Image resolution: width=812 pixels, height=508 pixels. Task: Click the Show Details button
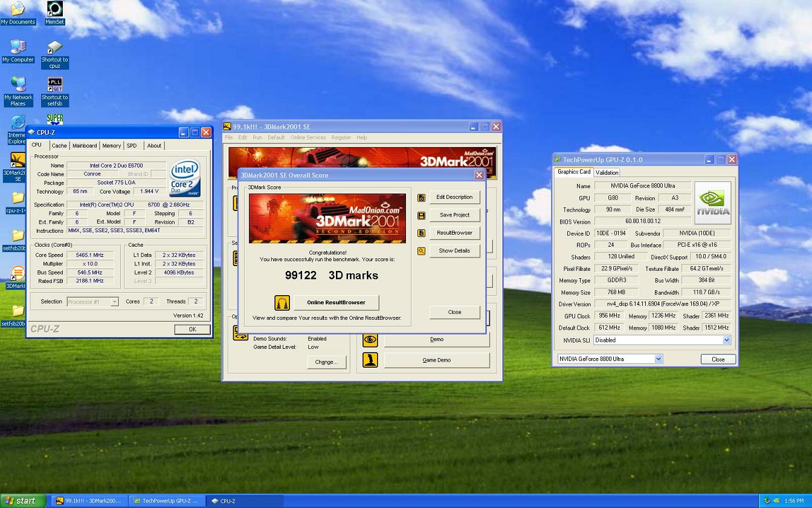pyautogui.click(x=454, y=250)
